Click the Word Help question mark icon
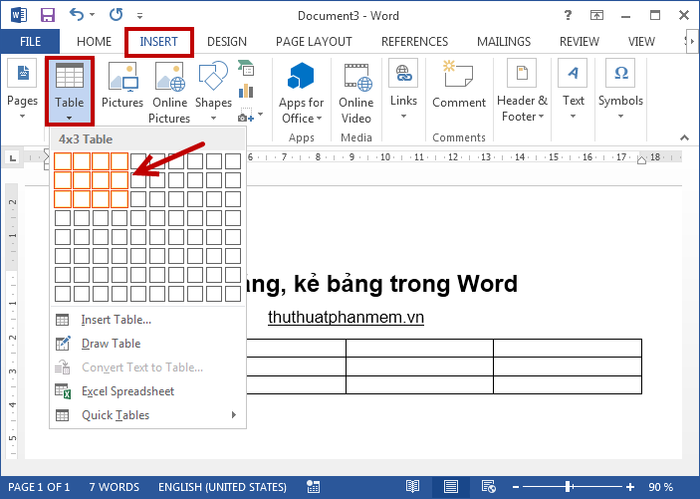 point(568,15)
